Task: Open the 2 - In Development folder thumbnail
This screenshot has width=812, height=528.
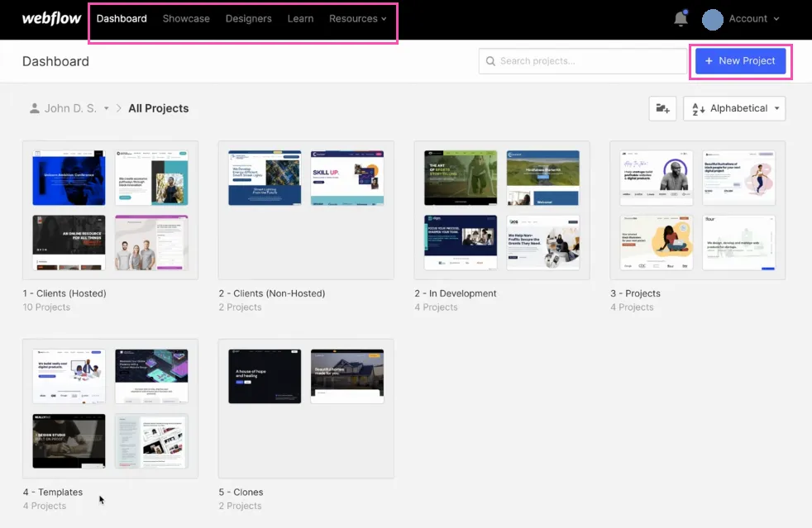Action: click(502, 210)
